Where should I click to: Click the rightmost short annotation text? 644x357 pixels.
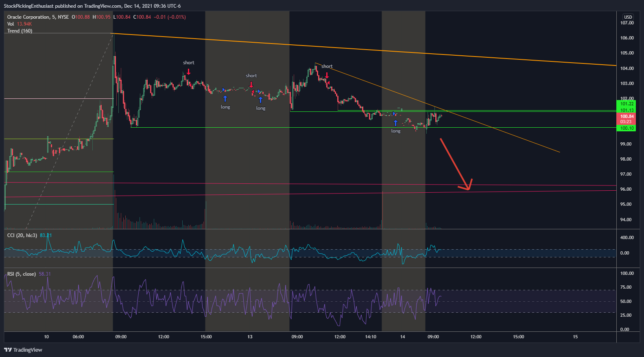click(327, 66)
